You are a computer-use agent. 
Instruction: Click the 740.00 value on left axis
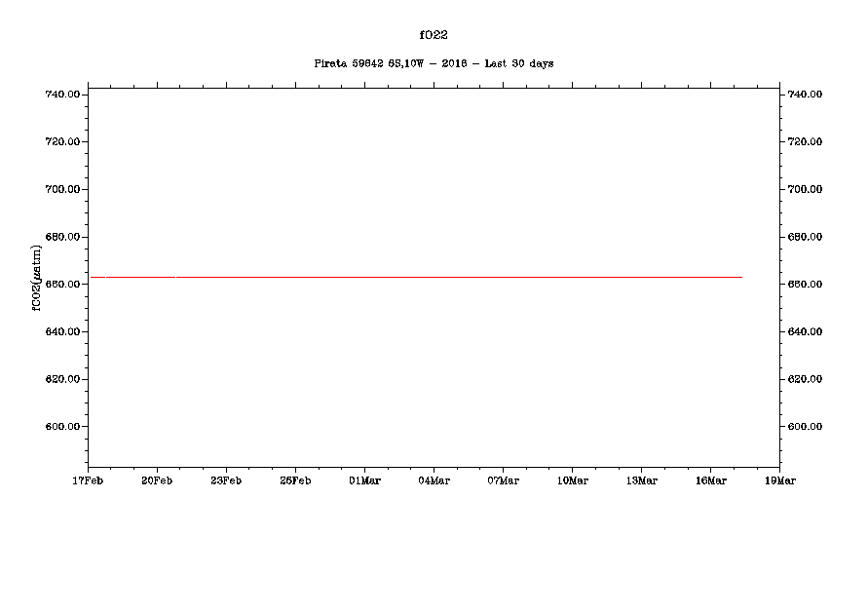tap(61, 95)
